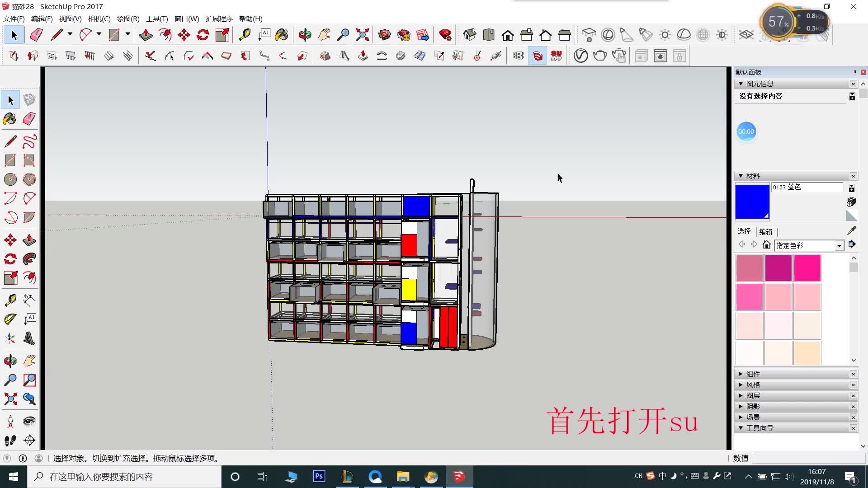Open the 扩展程序 menu
This screenshot has height=488, width=868.
pos(219,19)
